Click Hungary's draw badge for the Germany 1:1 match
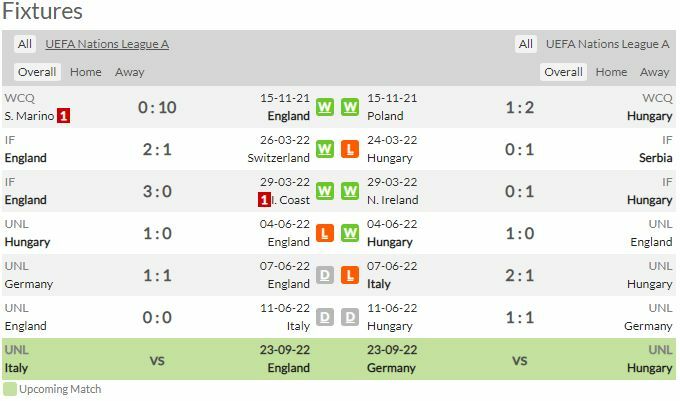 (x=350, y=317)
